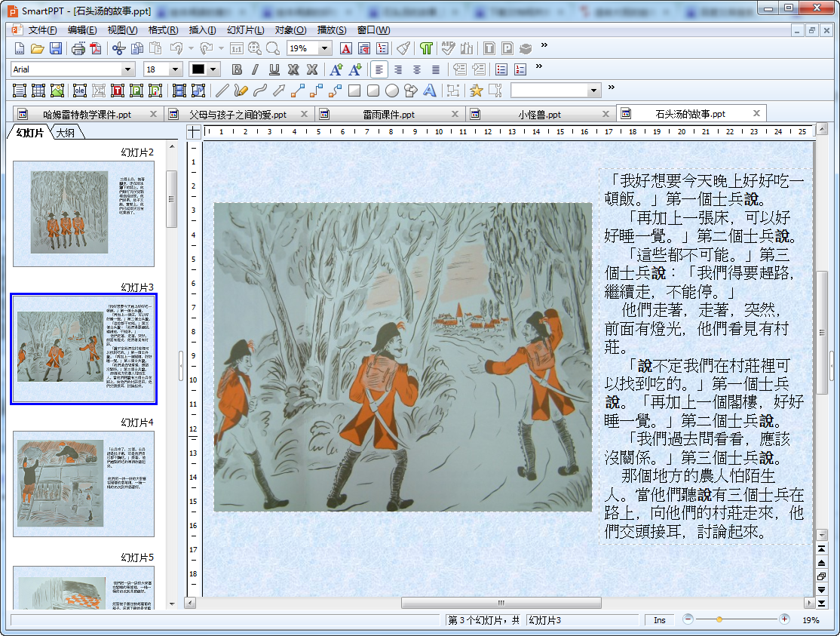Toggle numbered list icon
The width and height of the screenshot is (840, 636).
point(520,69)
